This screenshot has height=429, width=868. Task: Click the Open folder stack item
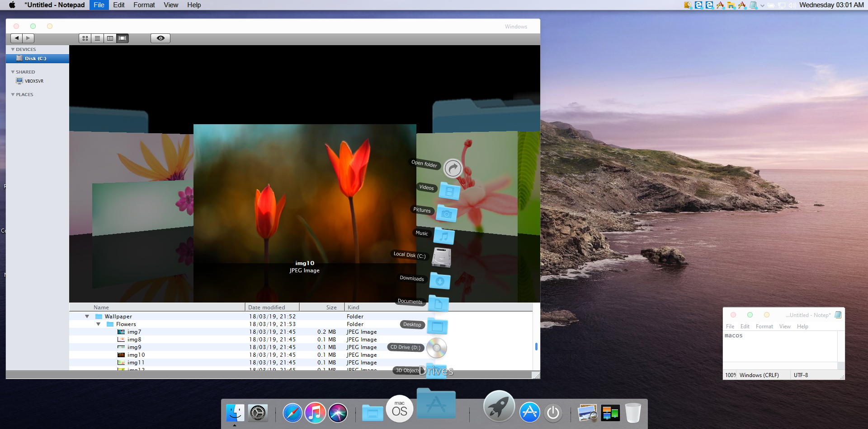tap(453, 168)
